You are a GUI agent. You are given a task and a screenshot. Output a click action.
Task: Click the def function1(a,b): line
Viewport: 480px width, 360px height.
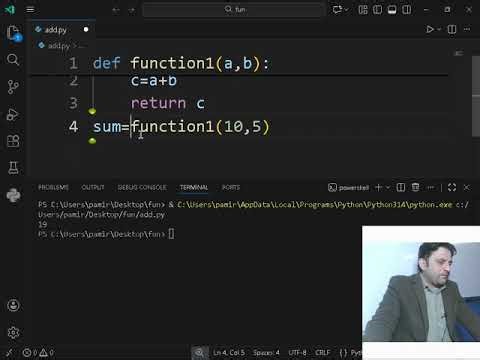[181, 63]
